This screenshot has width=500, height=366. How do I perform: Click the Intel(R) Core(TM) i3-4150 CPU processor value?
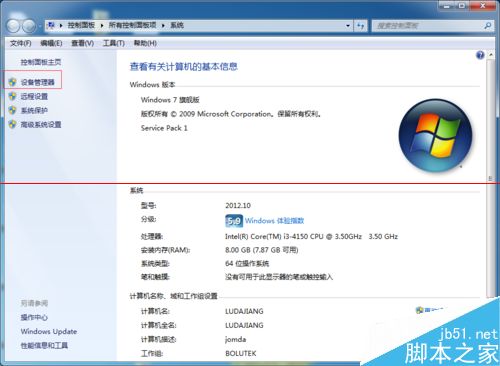point(311,236)
